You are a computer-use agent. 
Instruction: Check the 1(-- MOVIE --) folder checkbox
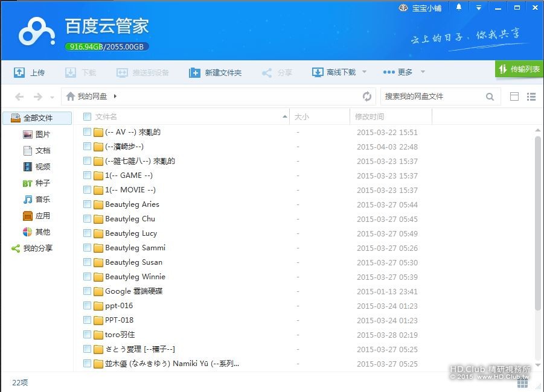coord(87,190)
